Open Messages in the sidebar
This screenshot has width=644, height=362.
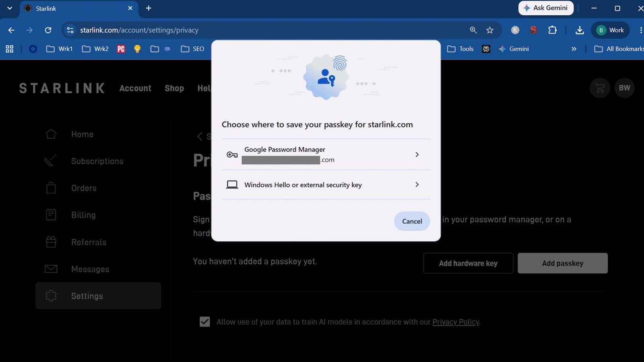[x=98, y=269]
